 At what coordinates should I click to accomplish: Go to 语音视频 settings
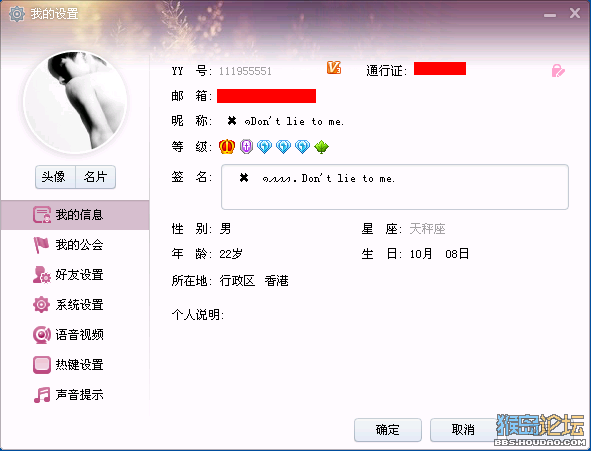(x=75, y=335)
